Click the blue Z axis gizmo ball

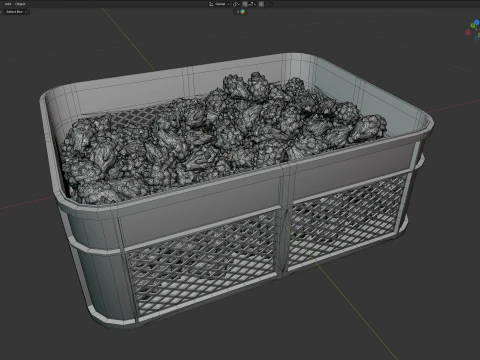(x=477, y=22)
